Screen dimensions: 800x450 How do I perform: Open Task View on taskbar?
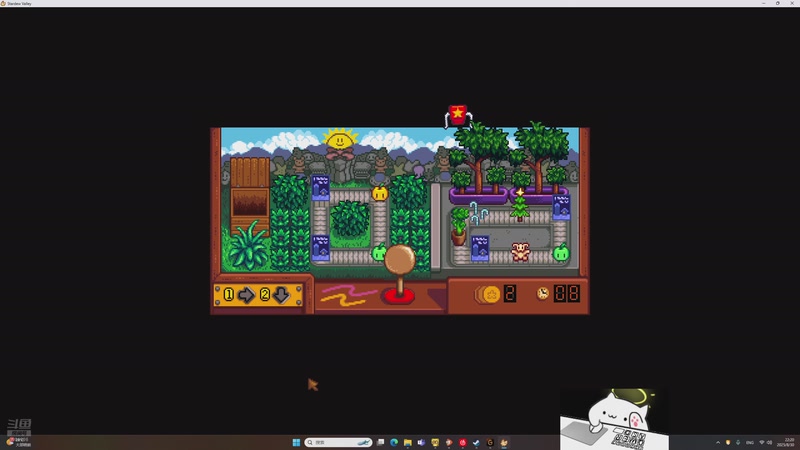[381, 442]
